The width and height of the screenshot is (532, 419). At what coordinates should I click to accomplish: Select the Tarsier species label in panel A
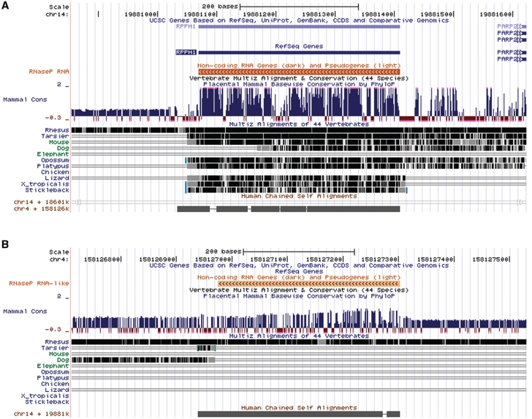click(55, 136)
